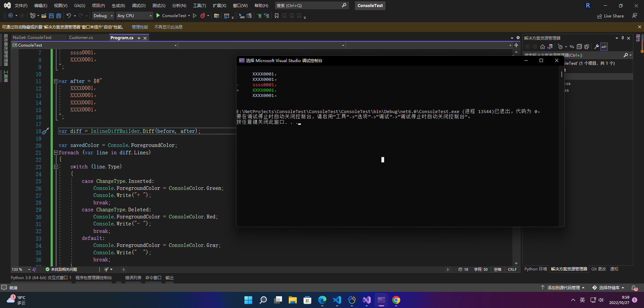Open the 工具(T) menu

coord(199,6)
